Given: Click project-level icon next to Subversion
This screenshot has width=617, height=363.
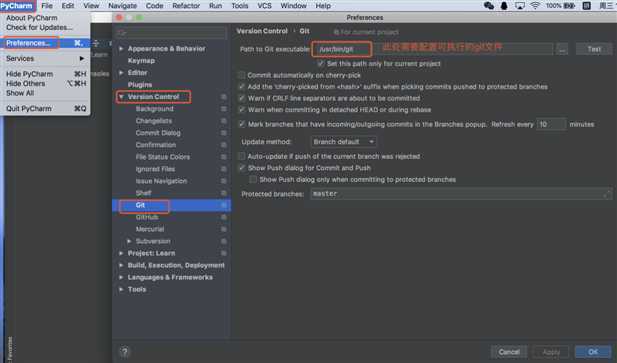Looking at the screenshot, I should pos(224,241).
